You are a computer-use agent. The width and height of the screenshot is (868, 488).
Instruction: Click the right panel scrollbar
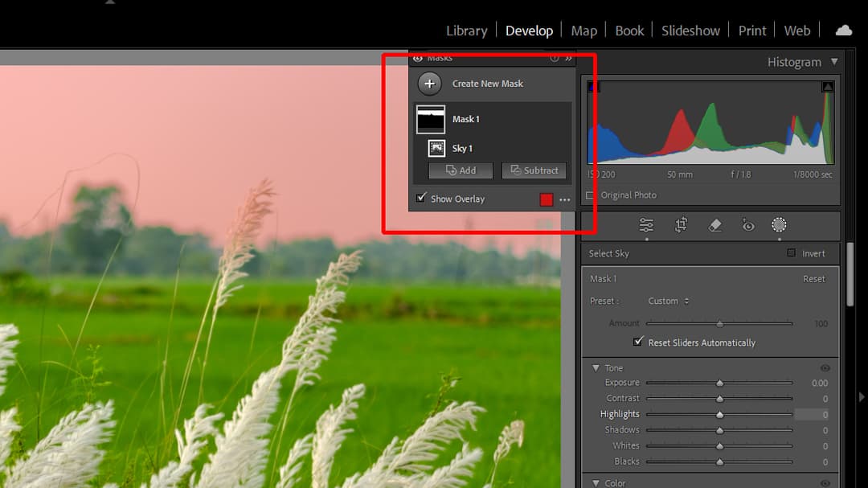click(850, 274)
